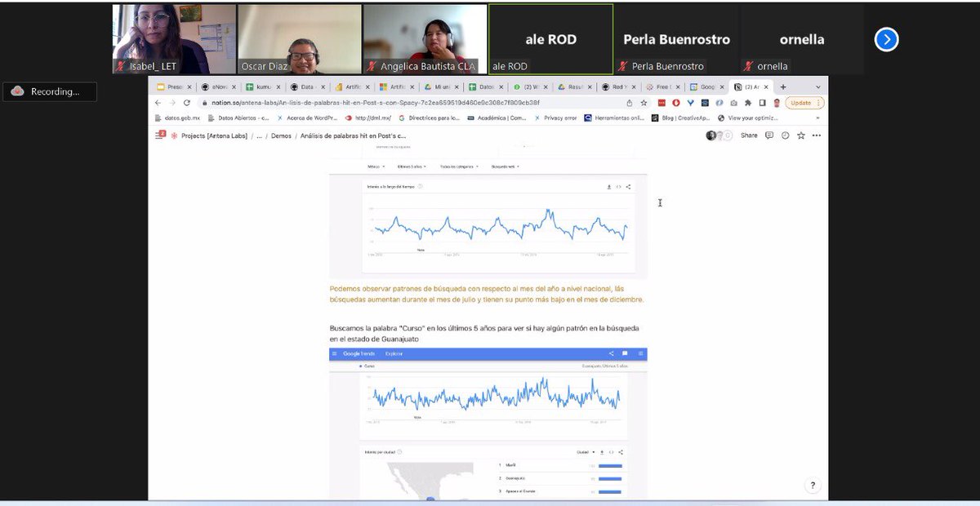Expand the collapsed breadcrumb ellipsis
This screenshot has width=980, height=506.
[x=260, y=135]
